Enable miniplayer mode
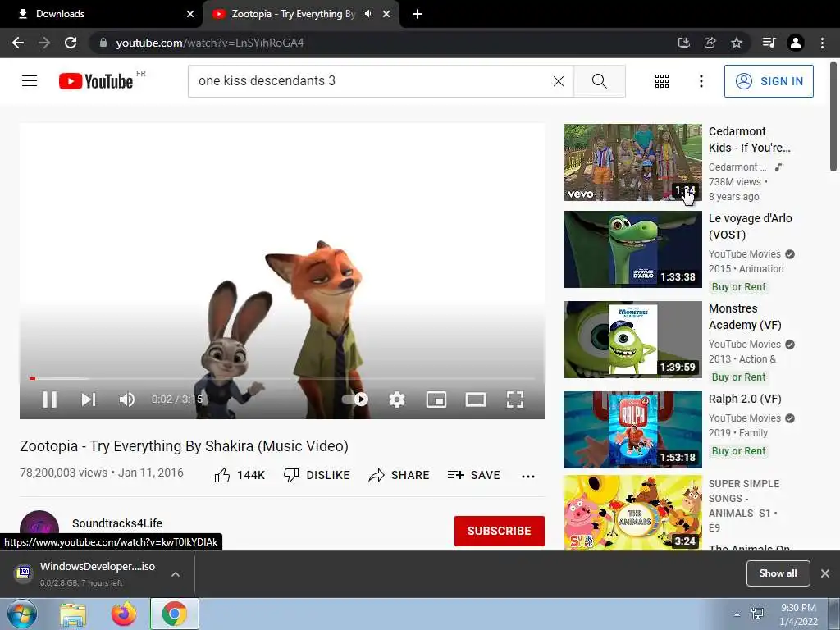Image resolution: width=840 pixels, height=630 pixels. [436, 399]
